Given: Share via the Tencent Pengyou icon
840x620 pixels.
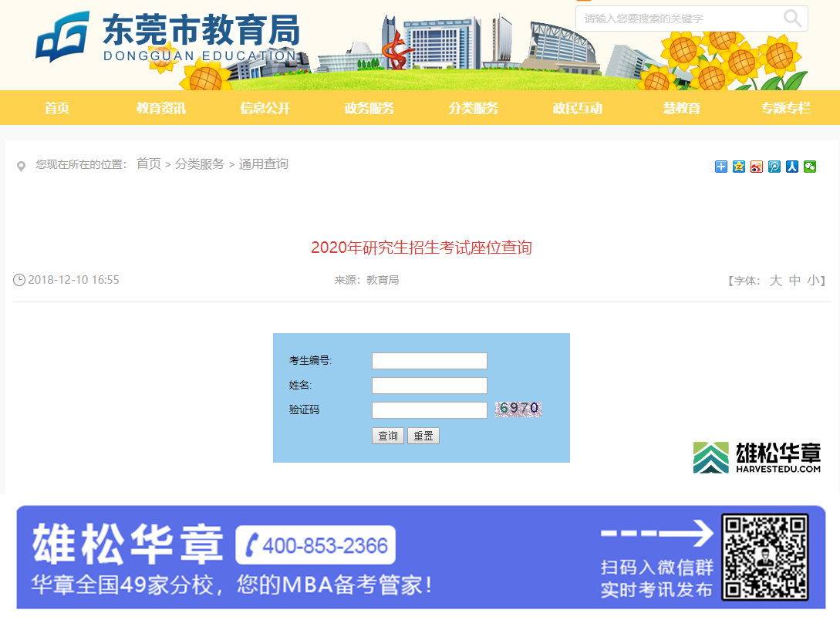Looking at the screenshot, I should point(774,166).
